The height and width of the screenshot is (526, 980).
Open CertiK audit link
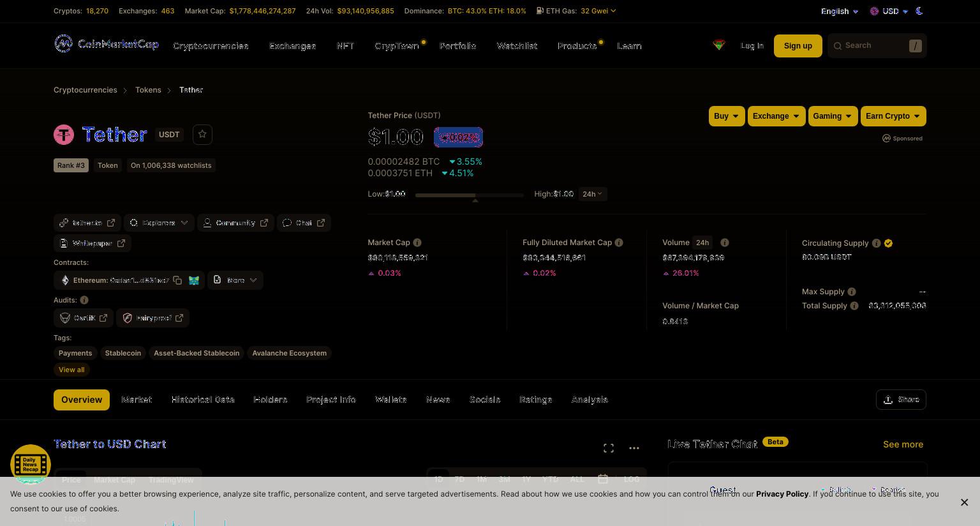[84, 318]
